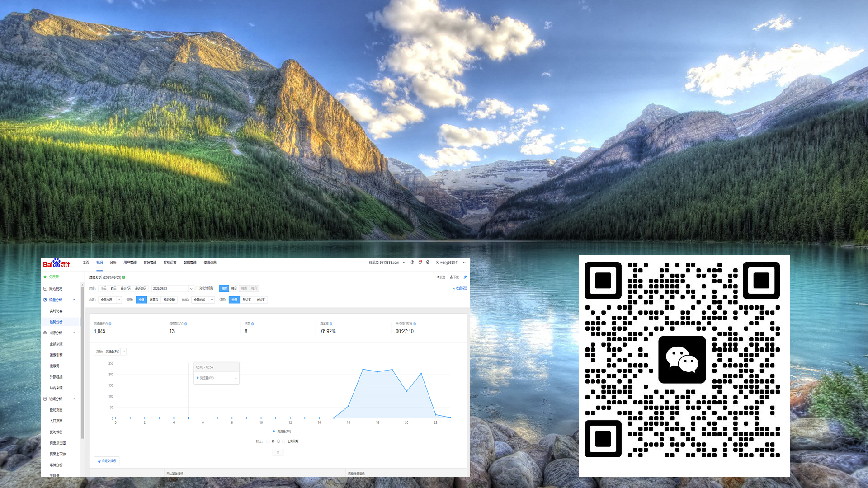Viewport: 868px width, 488px height.
Task: Select 最近30天 time range
Action: point(141,288)
